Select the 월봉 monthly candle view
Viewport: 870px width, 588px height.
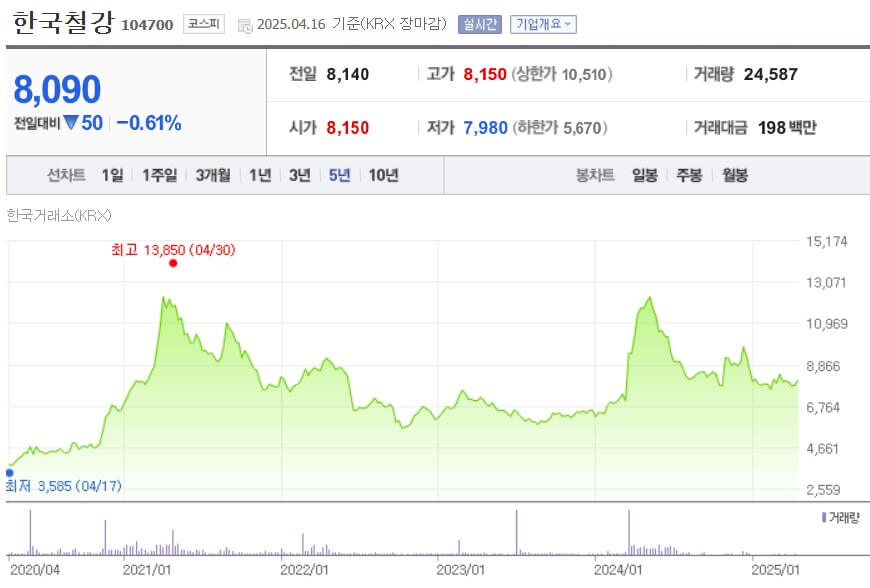point(734,174)
